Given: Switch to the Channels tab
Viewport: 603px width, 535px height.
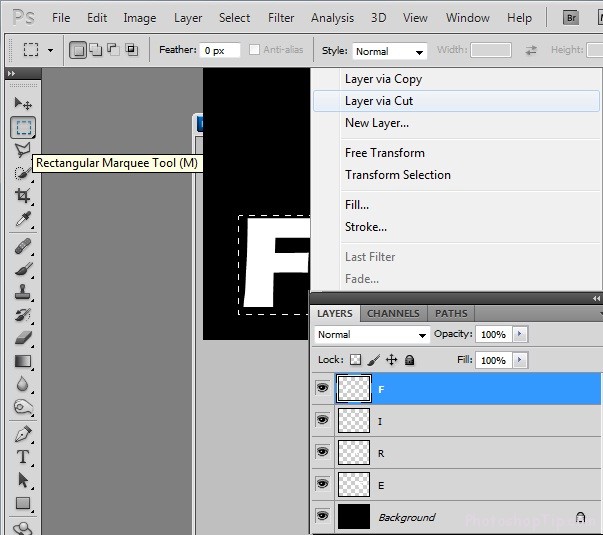Looking at the screenshot, I should pos(393,313).
